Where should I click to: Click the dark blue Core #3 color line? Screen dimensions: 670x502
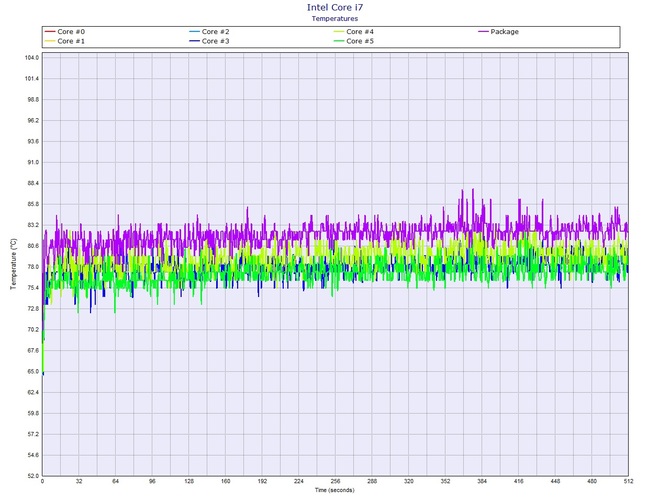(x=194, y=41)
